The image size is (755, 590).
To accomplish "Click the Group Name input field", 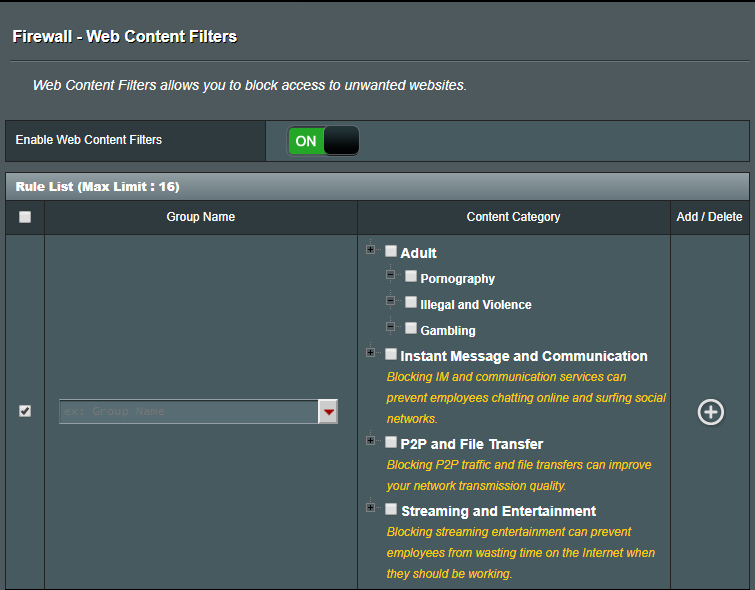I will (x=188, y=412).
